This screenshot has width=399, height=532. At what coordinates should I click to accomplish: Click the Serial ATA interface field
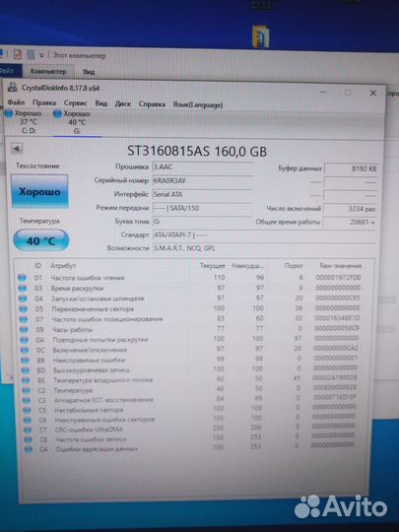[202, 194]
